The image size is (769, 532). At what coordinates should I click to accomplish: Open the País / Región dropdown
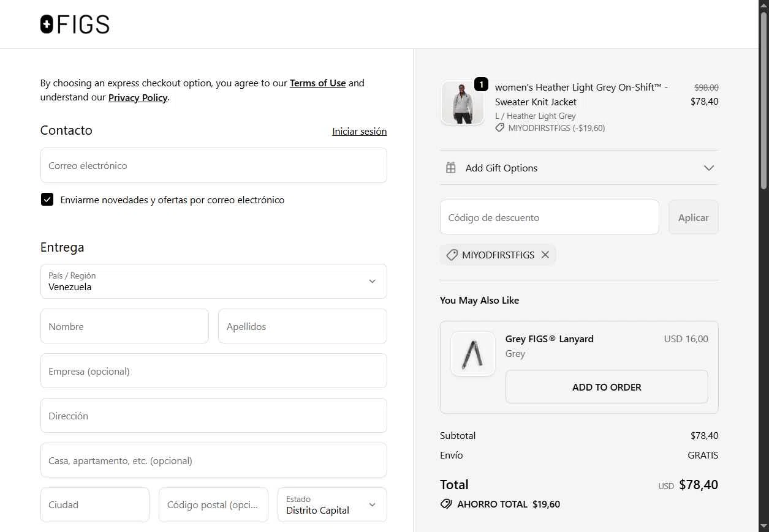[x=213, y=282]
